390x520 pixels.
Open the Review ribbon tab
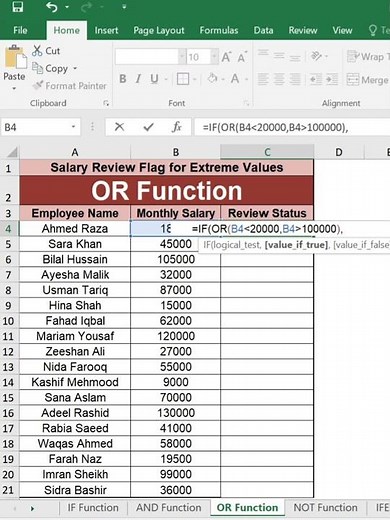[x=303, y=30]
